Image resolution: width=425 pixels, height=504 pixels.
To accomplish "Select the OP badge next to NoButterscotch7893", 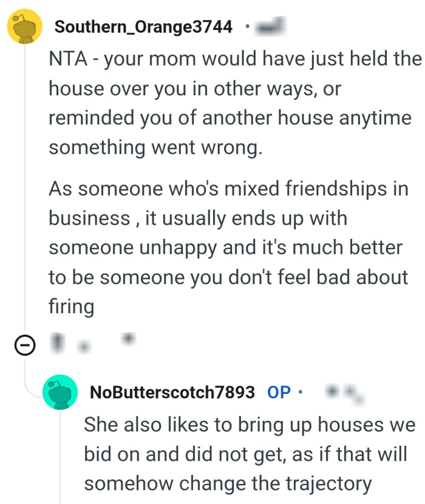I will click(279, 393).
